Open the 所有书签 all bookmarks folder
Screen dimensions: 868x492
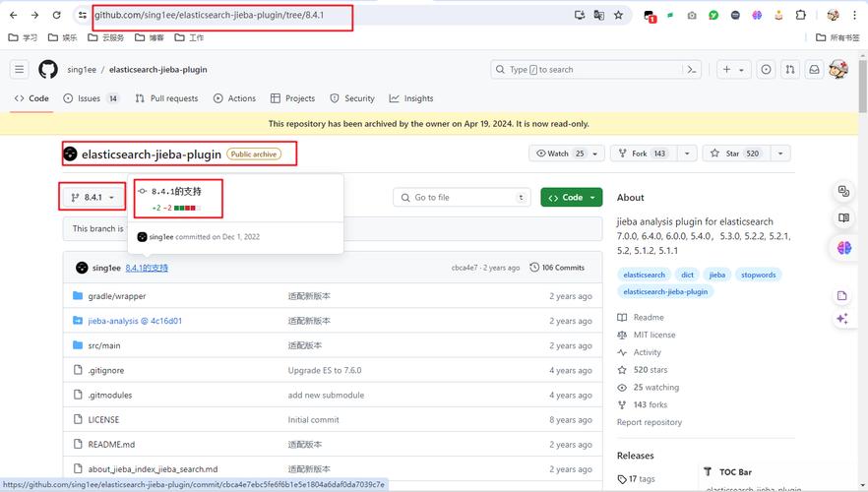pyautogui.click(x=837, y=37)
